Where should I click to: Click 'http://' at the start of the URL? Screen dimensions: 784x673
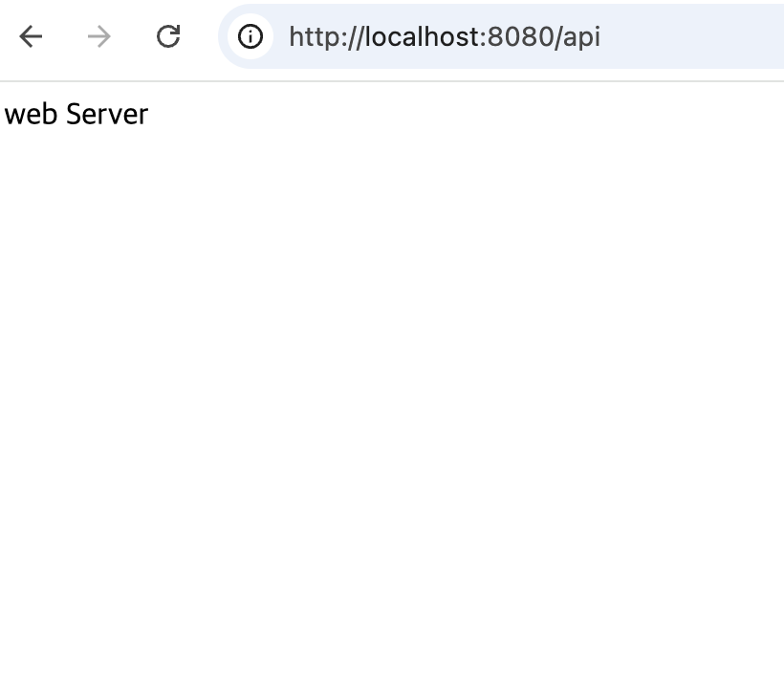coord(324,36)
